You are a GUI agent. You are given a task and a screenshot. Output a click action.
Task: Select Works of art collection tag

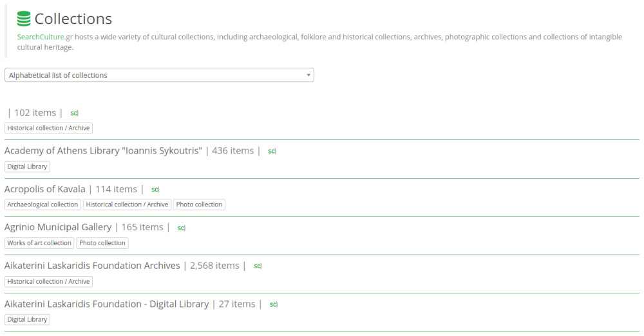39,243
